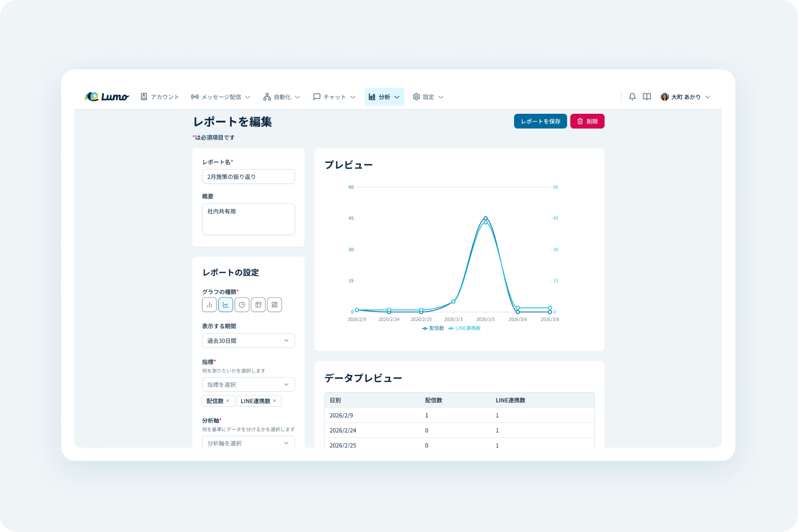The height and width of the screenshot is (532, 798).
Task: Open the メッセージ配信 navigation menu
Action: point(221,96)
